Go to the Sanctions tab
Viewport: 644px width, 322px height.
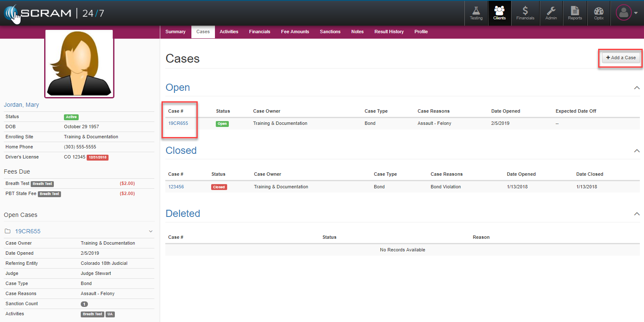tap(330, 32)
